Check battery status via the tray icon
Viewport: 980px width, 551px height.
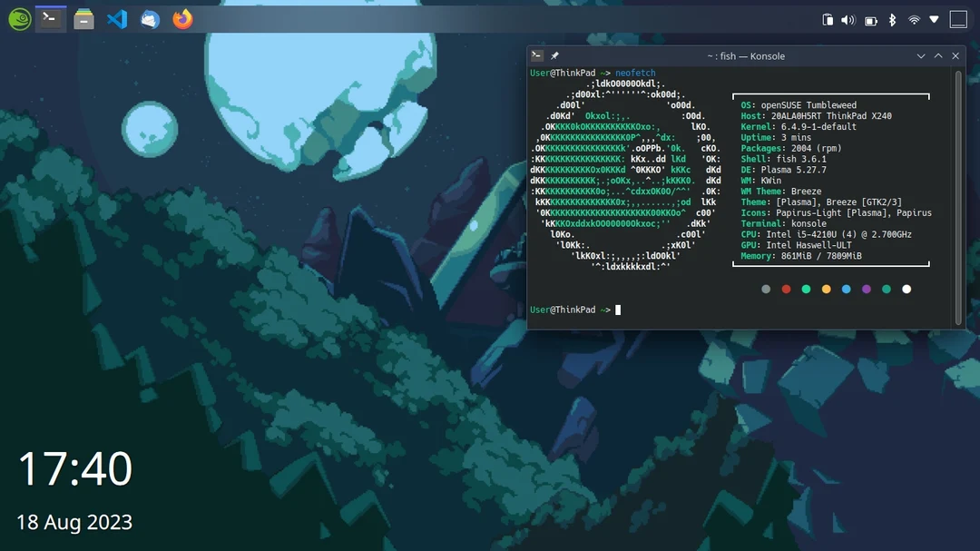pyautogui.click(x=871, y=18)
